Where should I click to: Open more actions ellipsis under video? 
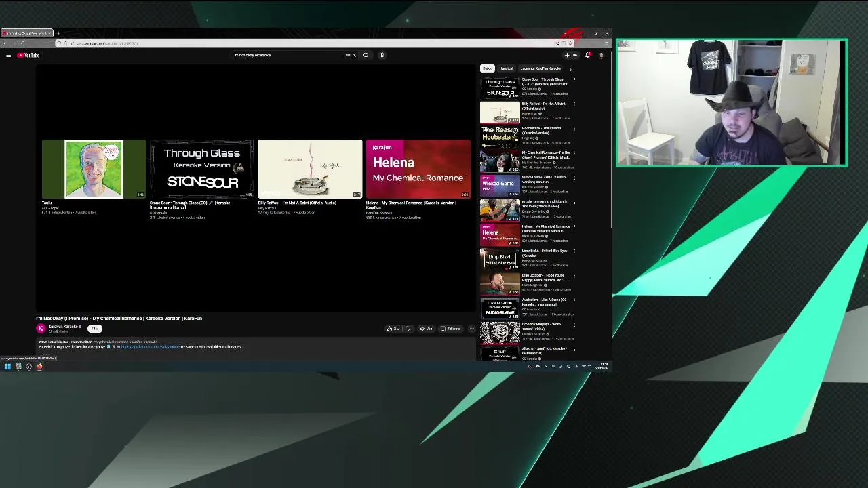(x=471, y=329)
